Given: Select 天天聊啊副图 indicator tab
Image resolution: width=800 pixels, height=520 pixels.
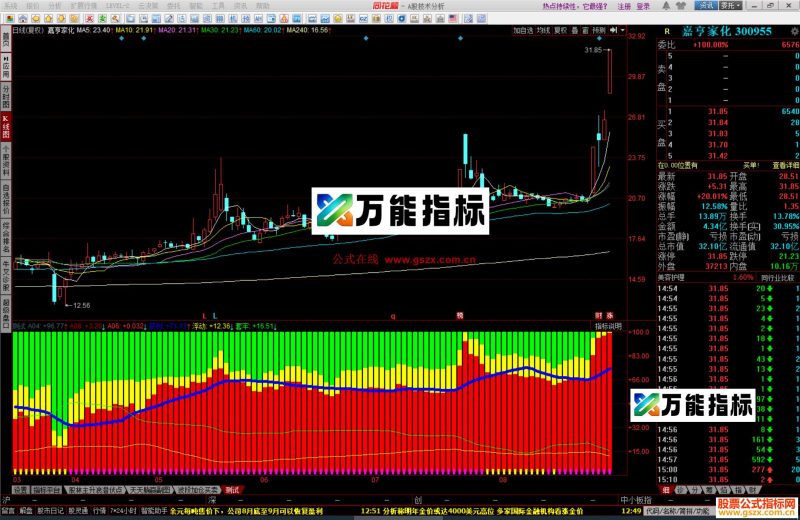Looking at the screenshot, I should click(x=150, y=490).
